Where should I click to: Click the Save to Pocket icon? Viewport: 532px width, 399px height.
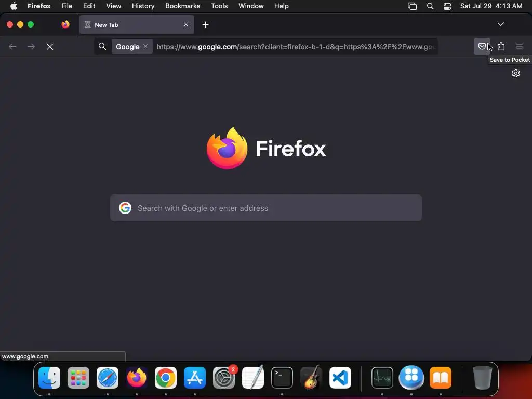click(x=482, y=46)
